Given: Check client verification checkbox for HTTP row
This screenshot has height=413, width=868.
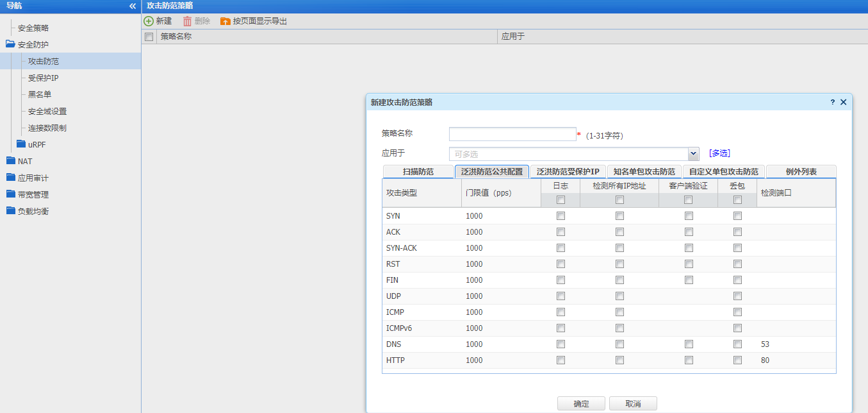Looking at the screenshot, I should [x=689, y=360].
